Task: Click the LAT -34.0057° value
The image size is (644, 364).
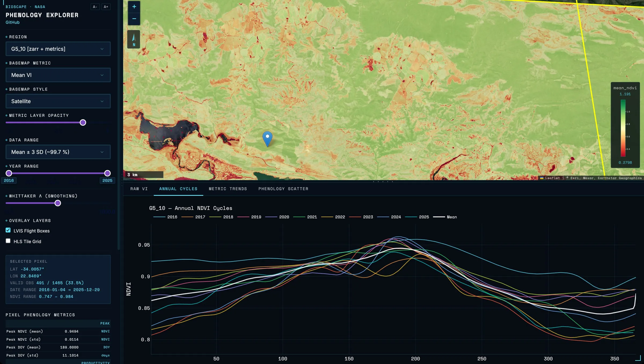Action: click(x=32, y=269)
